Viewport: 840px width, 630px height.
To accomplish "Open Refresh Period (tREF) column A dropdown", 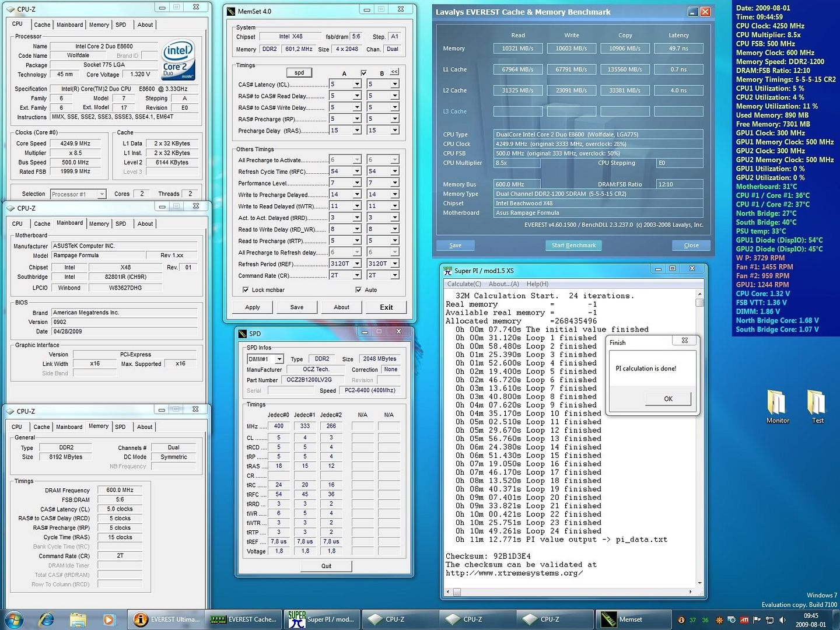I will pyautogui.click(x=357, y=264).
